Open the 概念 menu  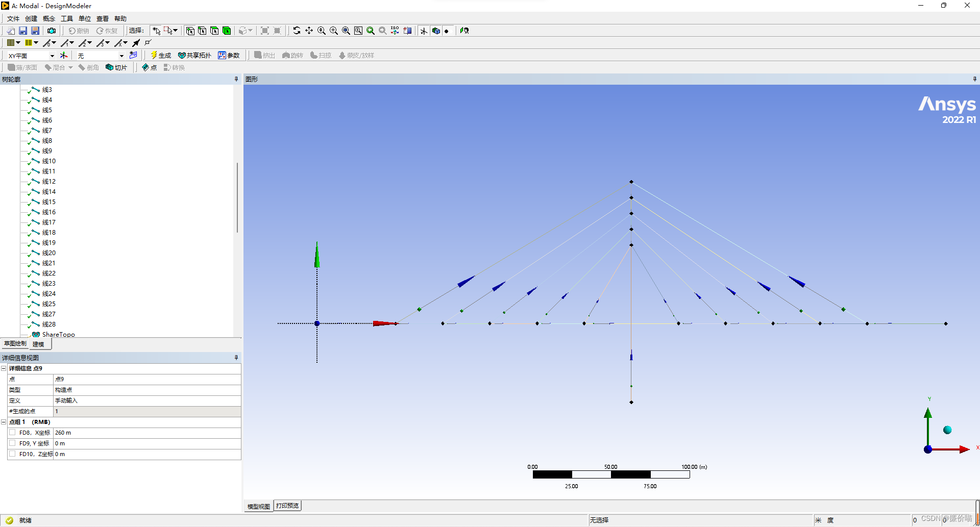49,19
